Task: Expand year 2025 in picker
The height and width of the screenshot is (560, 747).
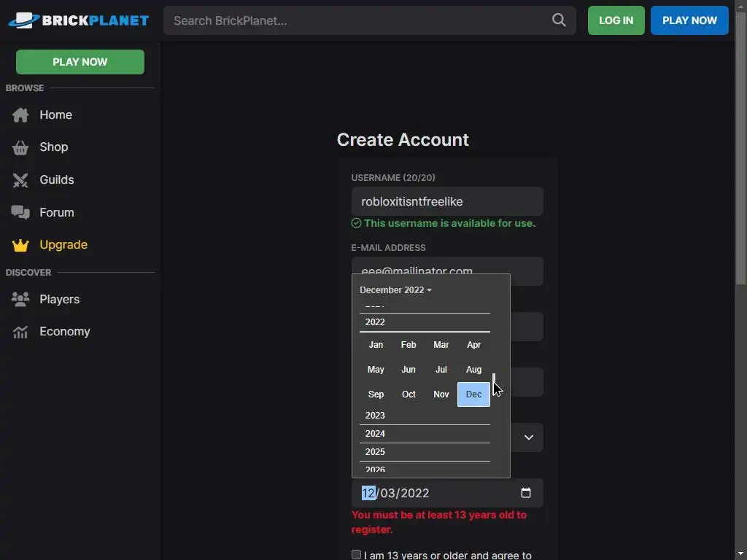Action: tap(425, 451)
